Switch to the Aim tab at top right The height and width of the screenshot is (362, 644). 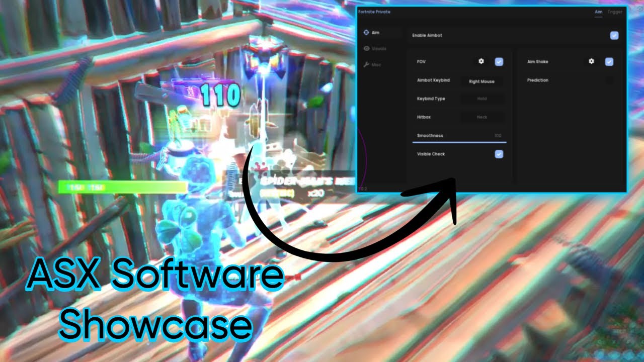point(599,12)
